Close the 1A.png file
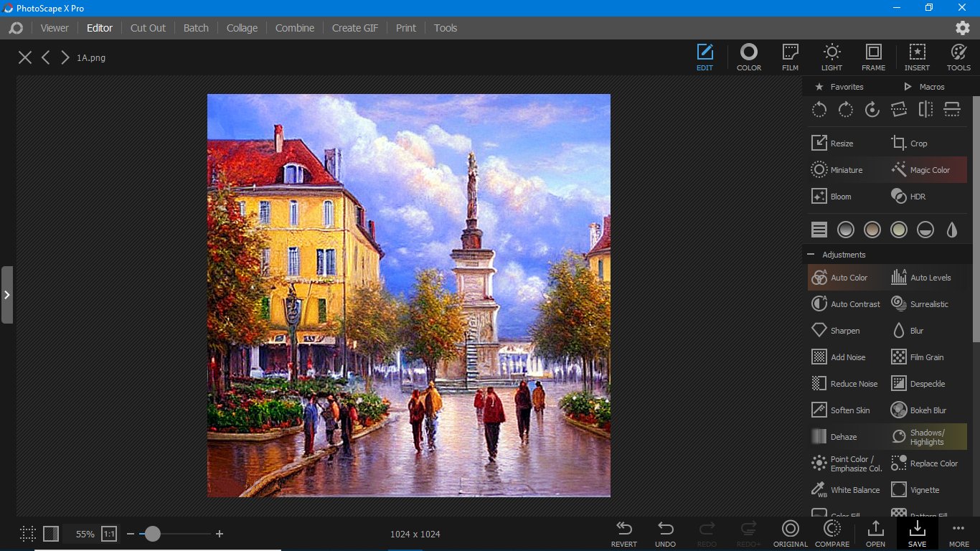This screenshot has height=551, width=980. pyautogui.click(x=25, y=57)
